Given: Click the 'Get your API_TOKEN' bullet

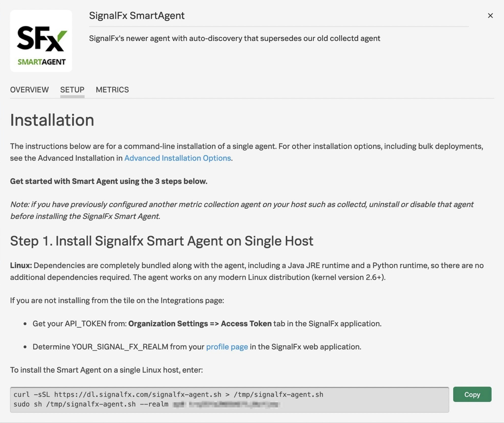Looking at the screenshot, I should click(x=207, y=324).
